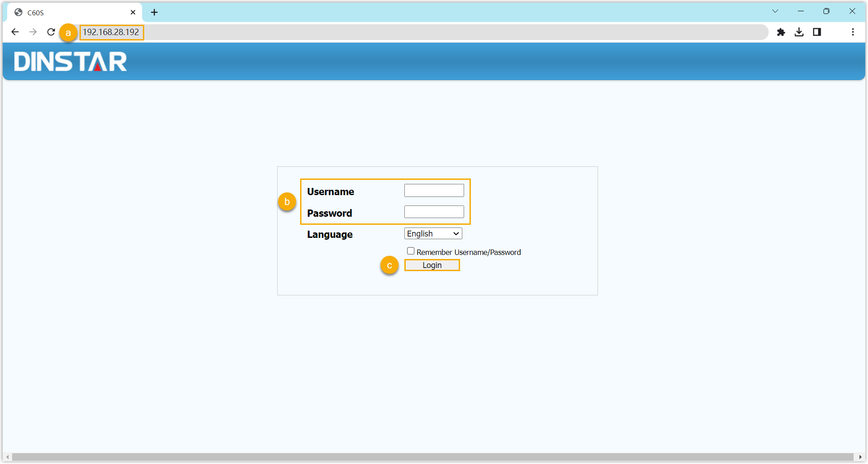
Task: Open the extensions puzzle icon
Action: (x=781, y=32)
